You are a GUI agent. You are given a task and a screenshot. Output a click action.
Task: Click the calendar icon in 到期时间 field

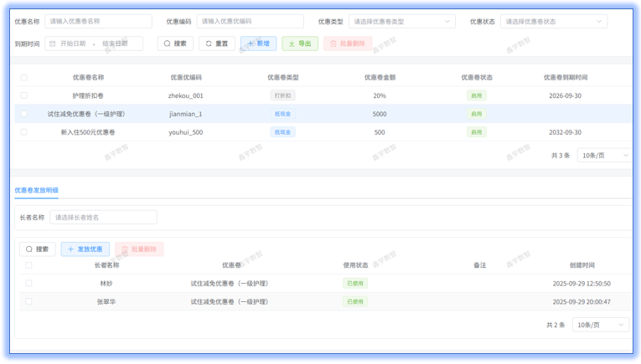coord(53,44)
